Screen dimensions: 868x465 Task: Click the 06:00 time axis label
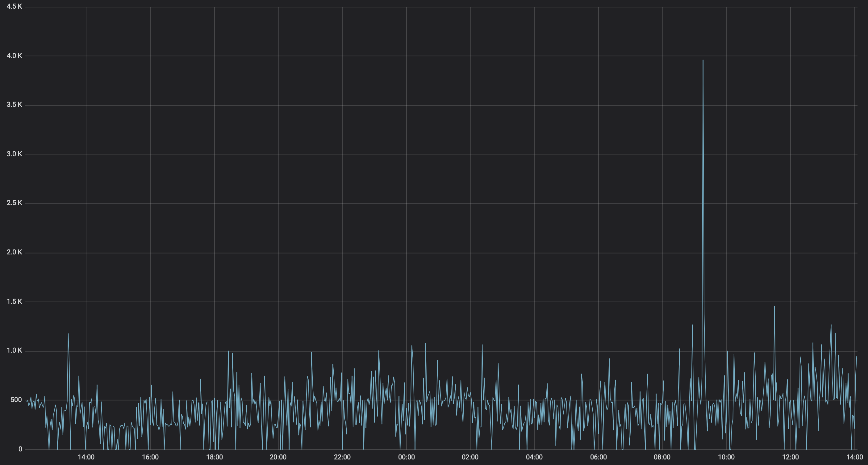tap(599, 457)
